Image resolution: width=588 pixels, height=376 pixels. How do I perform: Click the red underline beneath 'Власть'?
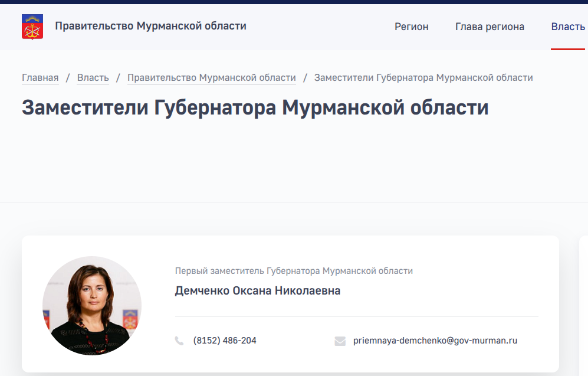568,49
